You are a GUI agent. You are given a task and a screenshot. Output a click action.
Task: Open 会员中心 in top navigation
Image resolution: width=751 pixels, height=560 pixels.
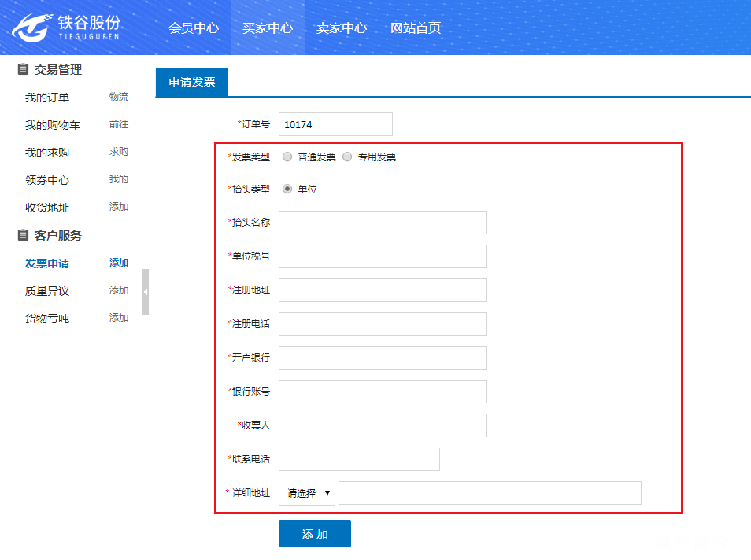coord(194,28)
